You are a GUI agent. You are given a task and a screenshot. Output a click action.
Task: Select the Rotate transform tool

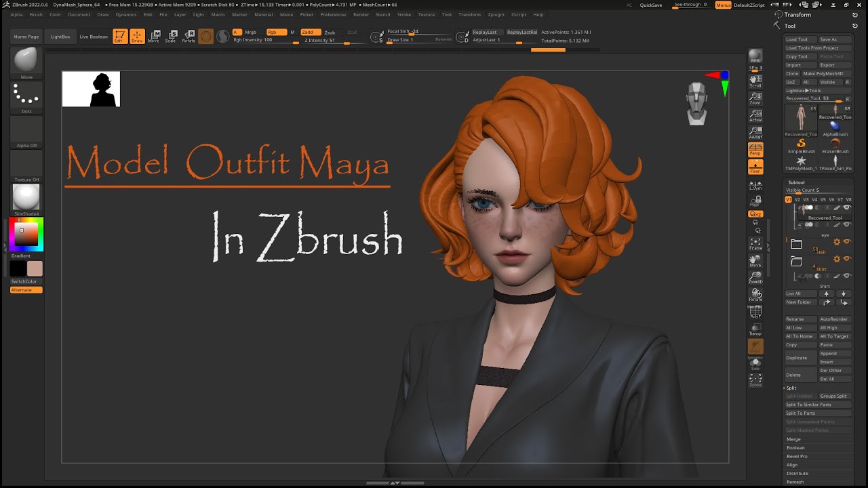click(189, 37)
